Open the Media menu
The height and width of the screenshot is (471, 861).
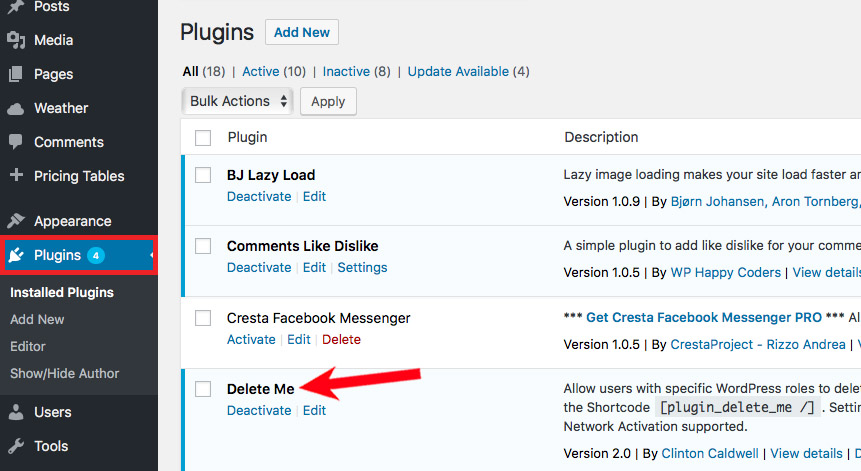[x=53, y=40]
